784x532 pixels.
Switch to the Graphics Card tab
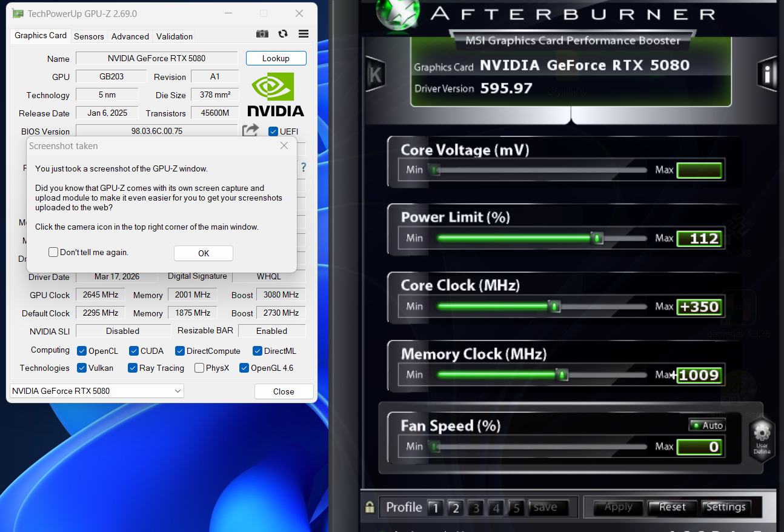tap(41, 36)
